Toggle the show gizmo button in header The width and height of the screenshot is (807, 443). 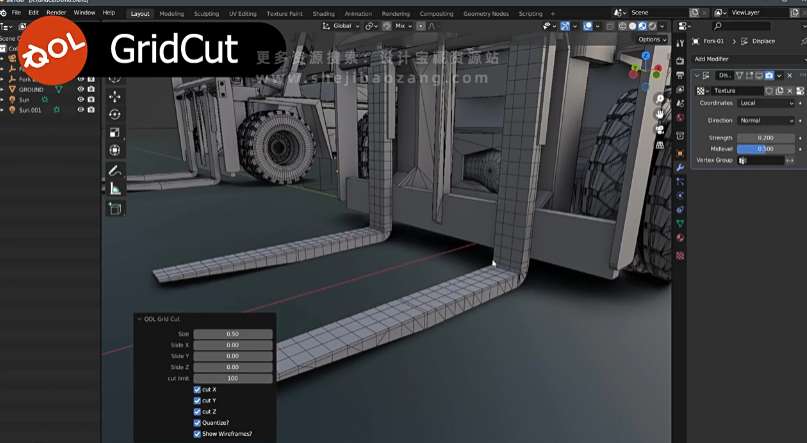point(565,26)
